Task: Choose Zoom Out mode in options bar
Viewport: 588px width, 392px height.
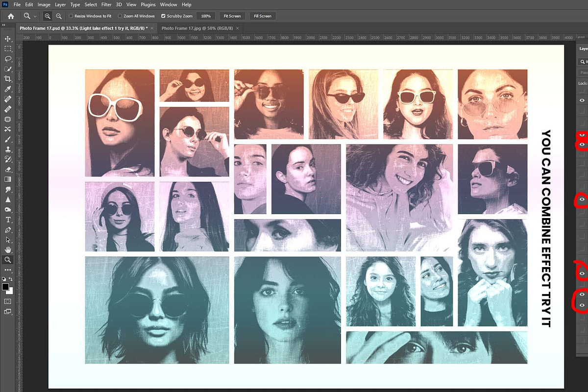Action: tap(59, 16)
